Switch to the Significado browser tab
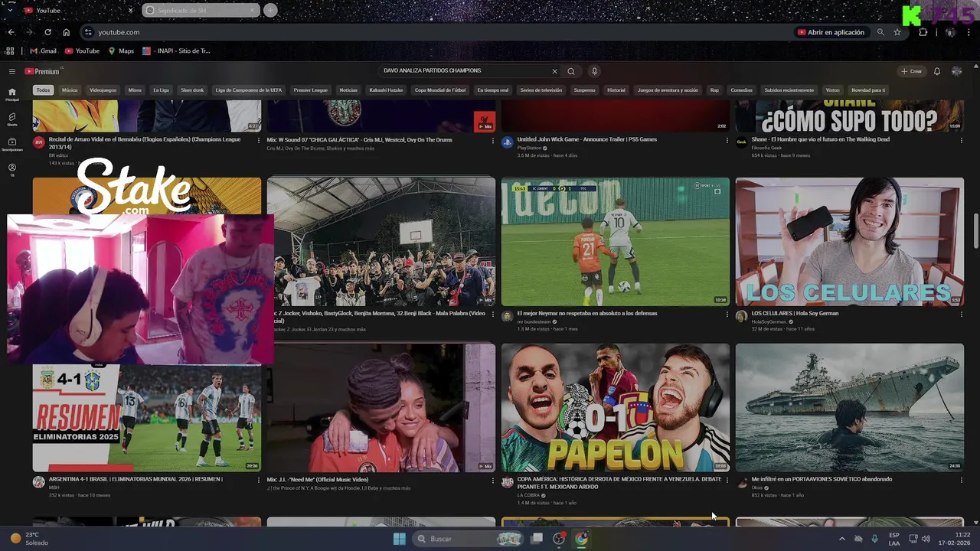The image size is (980, 551). 201,11
